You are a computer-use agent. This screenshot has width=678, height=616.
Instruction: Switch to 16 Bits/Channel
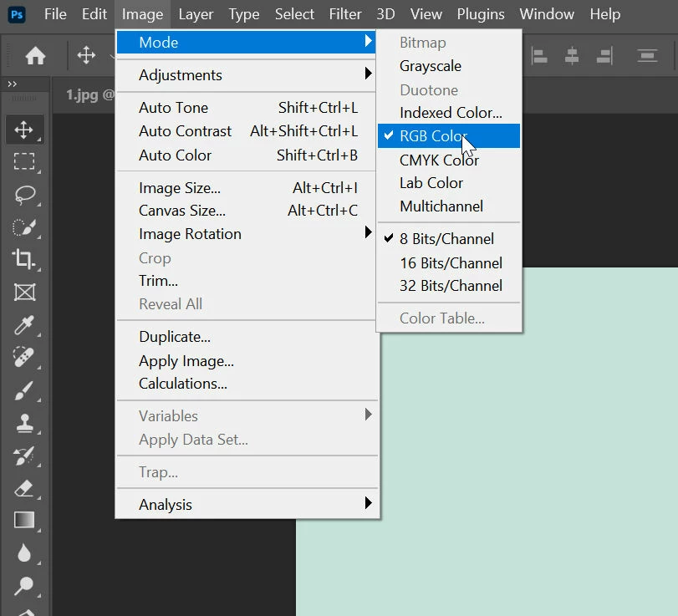click(x=449, y=262)
